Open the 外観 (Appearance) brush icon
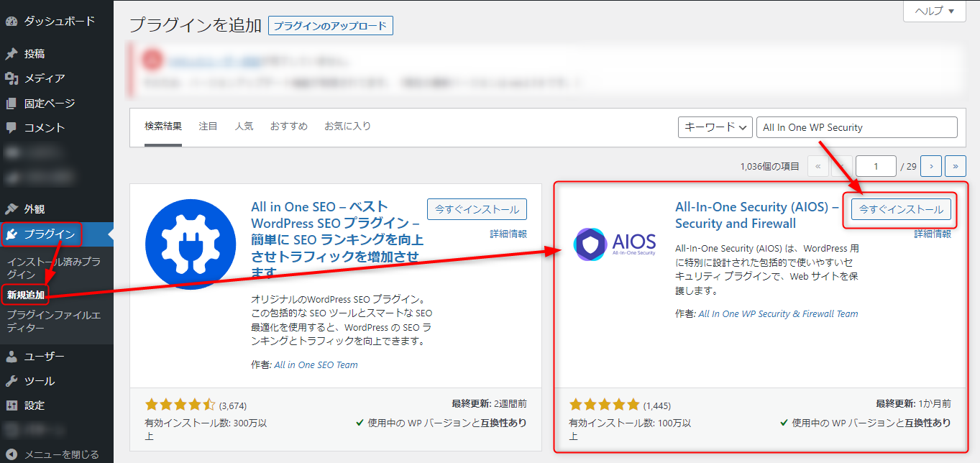 click(x=12, y=208)
